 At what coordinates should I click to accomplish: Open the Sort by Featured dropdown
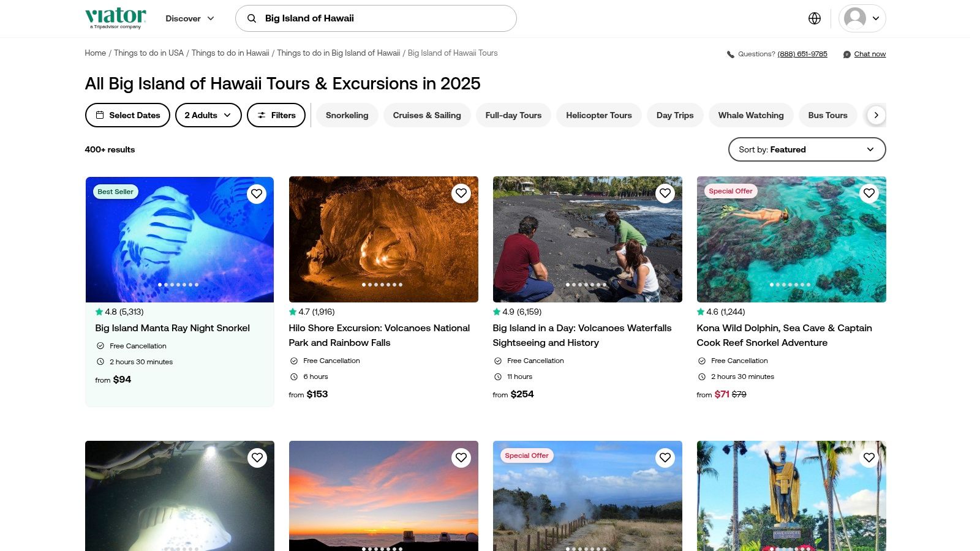807,149
